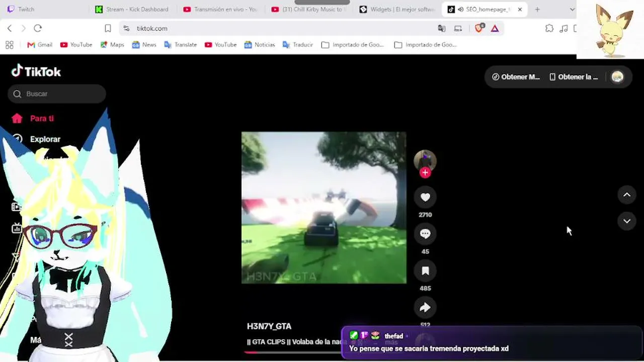Open the TikTok logo home link
644x362 pixels.
[x=36, y=71]
